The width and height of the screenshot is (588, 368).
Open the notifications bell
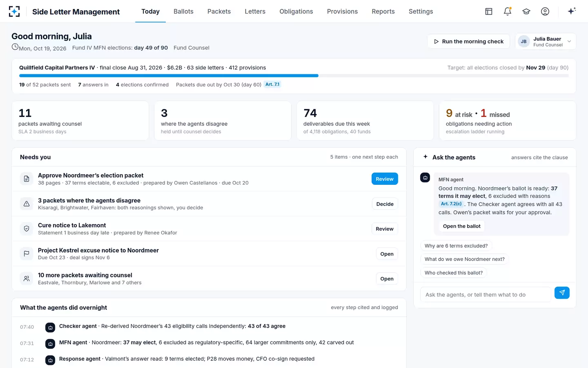coord(508,11)
